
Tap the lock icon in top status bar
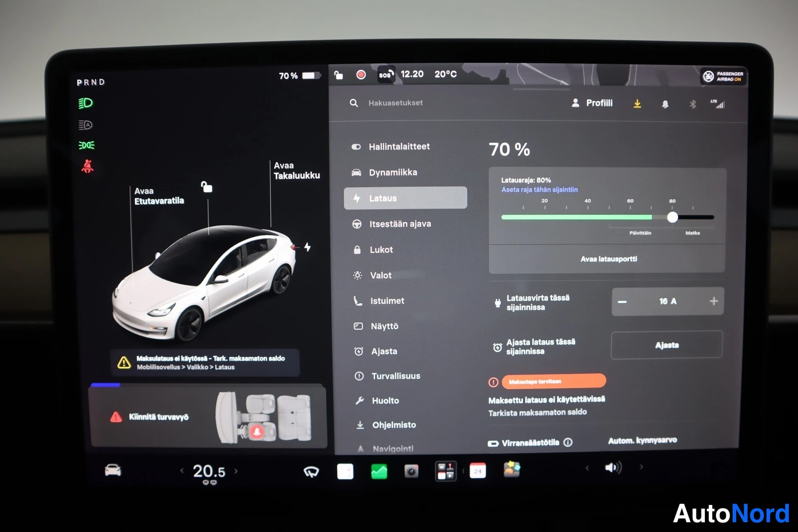[338, 74]
